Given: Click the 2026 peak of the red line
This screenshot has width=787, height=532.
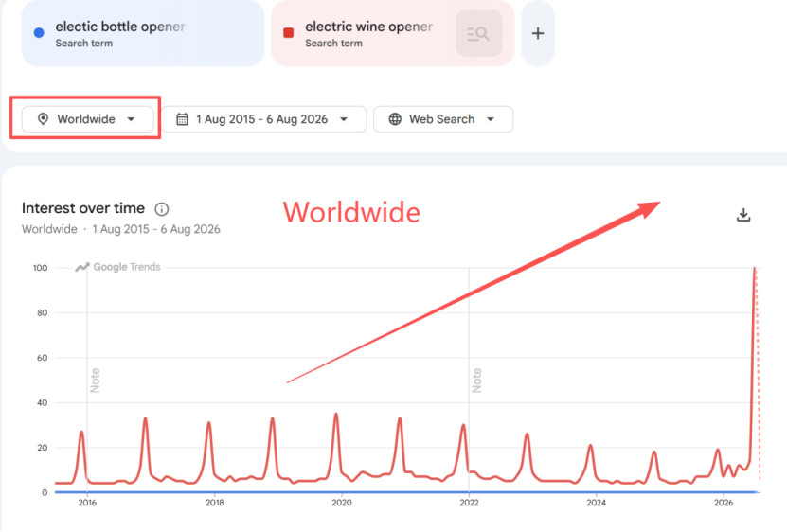Looking at the screenshot, I should click(755, 269).
